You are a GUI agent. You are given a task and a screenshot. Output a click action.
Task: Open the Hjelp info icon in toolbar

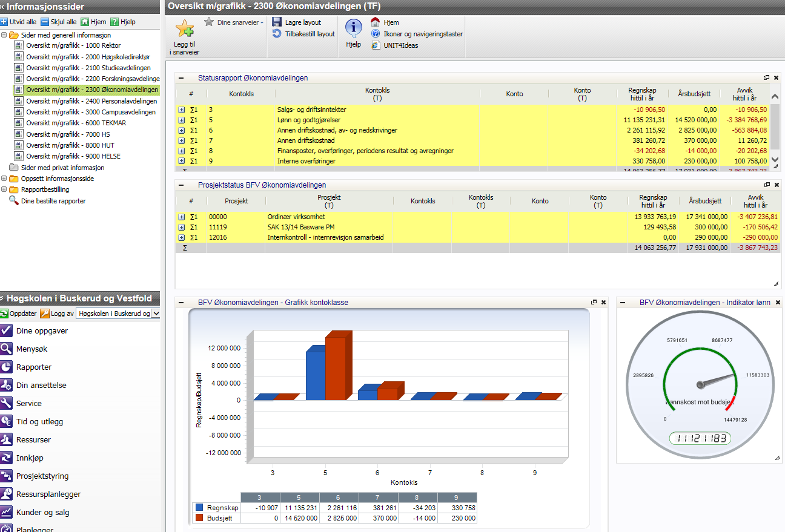point(354,27)
